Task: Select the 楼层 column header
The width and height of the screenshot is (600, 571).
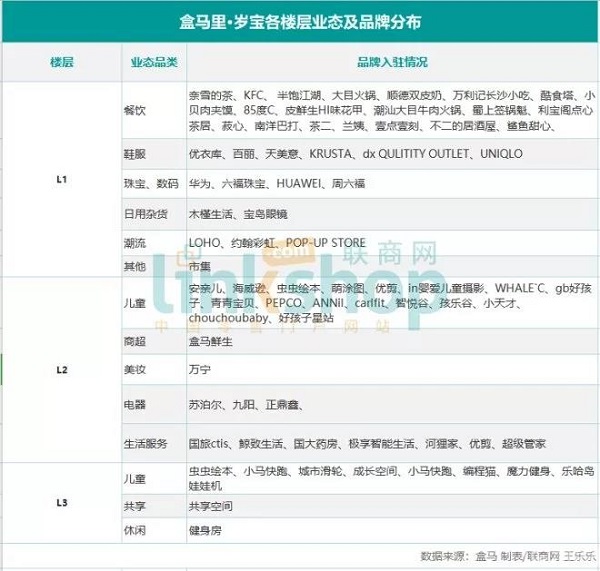Action: pos(62,62)
